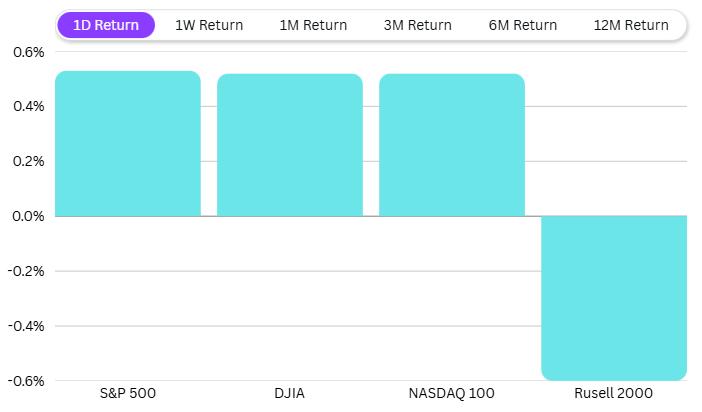Image resolution: width=702 pixels, height=412 pixels.
Task: Click the 0.4% y-axis tick label
Action: coord(28,106)
